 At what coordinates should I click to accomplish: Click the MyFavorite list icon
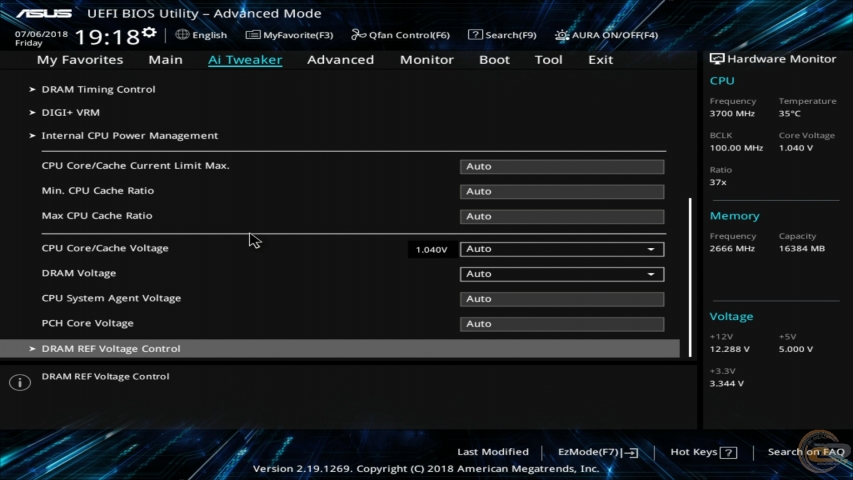(x=252, y=35)
